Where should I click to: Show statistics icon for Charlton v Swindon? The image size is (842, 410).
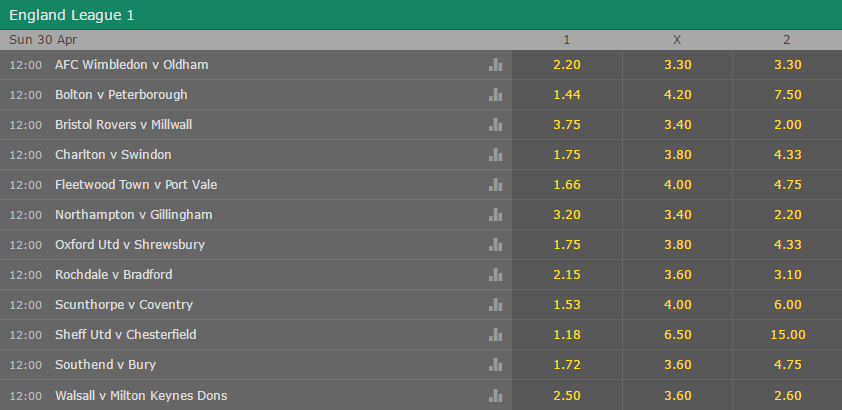[495, 155]
